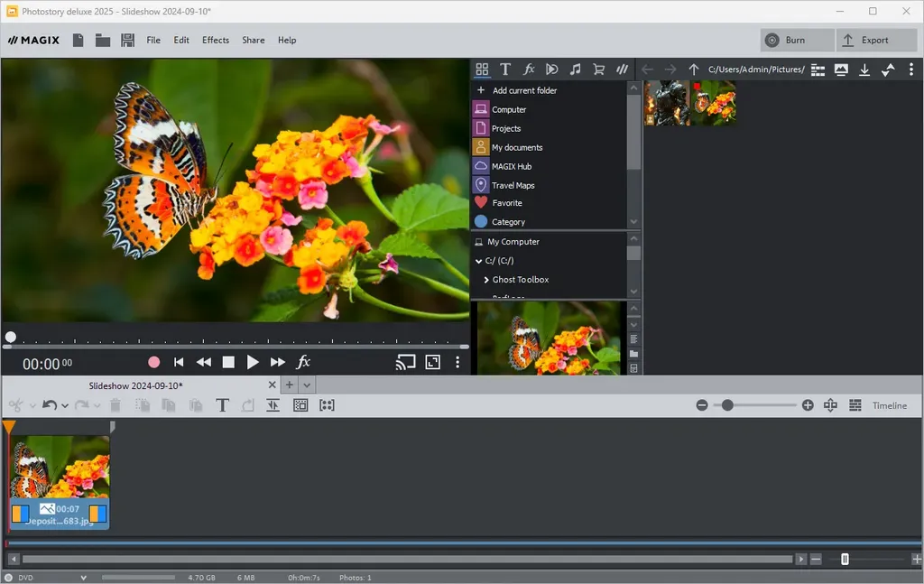Open the MAGIX slashes tab in media pool
Viewport: 924px width, 584px height.
click(x=622, y=70)
